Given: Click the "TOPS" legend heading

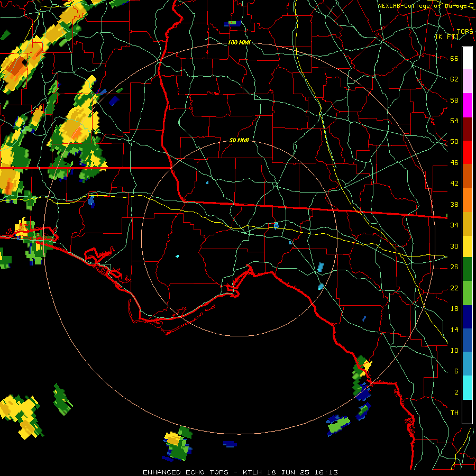Looking at the screenshot, I should coord(465,32).
